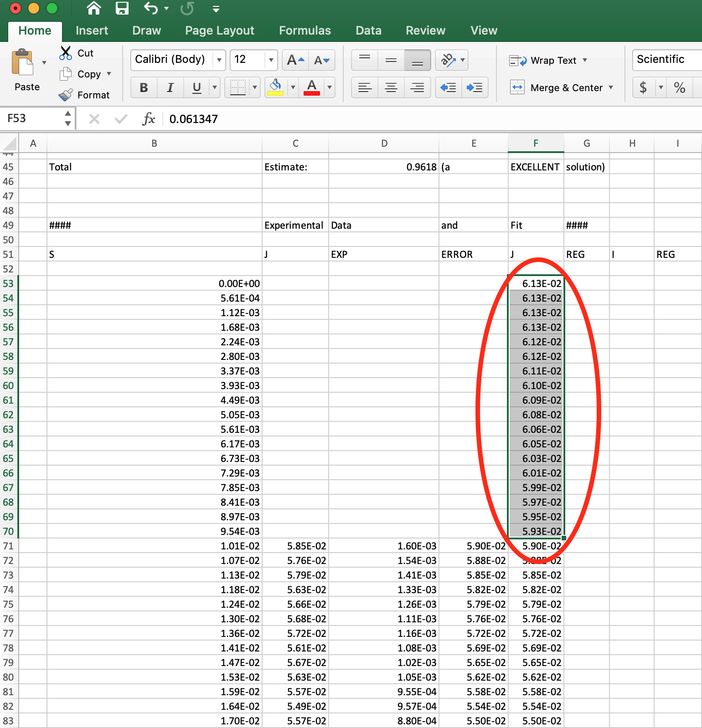The height and width of the screenshot is (728, 702).
Task: Open the View ribbon tab
Action: click(x=484, y=31)
